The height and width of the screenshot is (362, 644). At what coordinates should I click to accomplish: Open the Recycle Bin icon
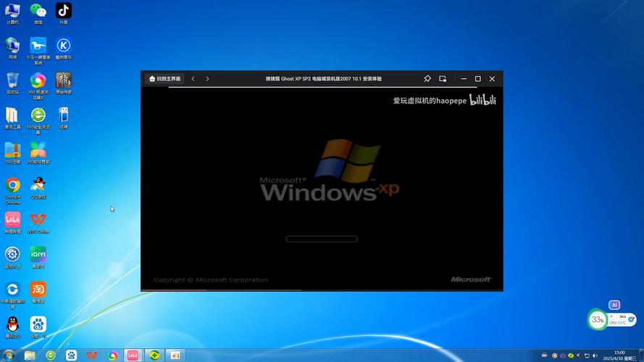point(13,83)
